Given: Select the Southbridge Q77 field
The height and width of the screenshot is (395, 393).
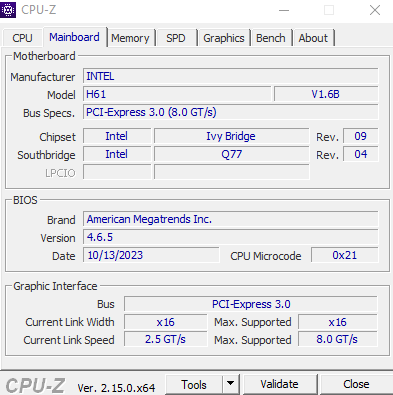Looking at the screenshot, I should tap(232, 154).
